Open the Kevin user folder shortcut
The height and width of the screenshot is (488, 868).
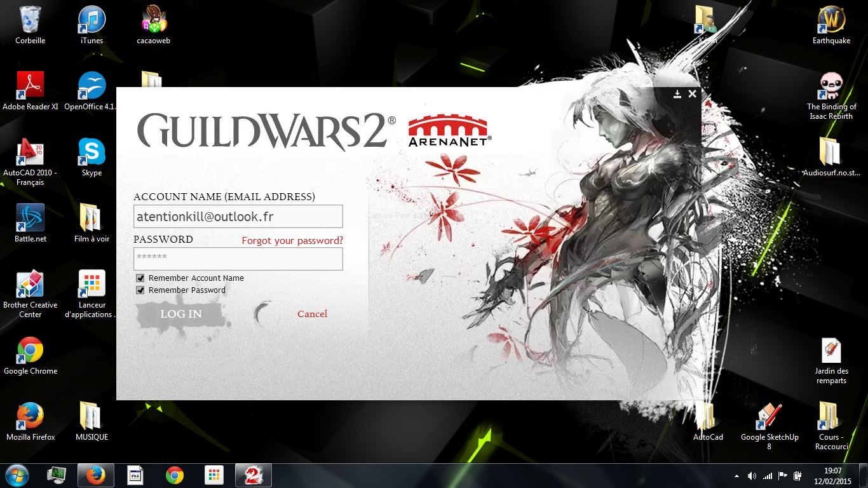(708, 25)
